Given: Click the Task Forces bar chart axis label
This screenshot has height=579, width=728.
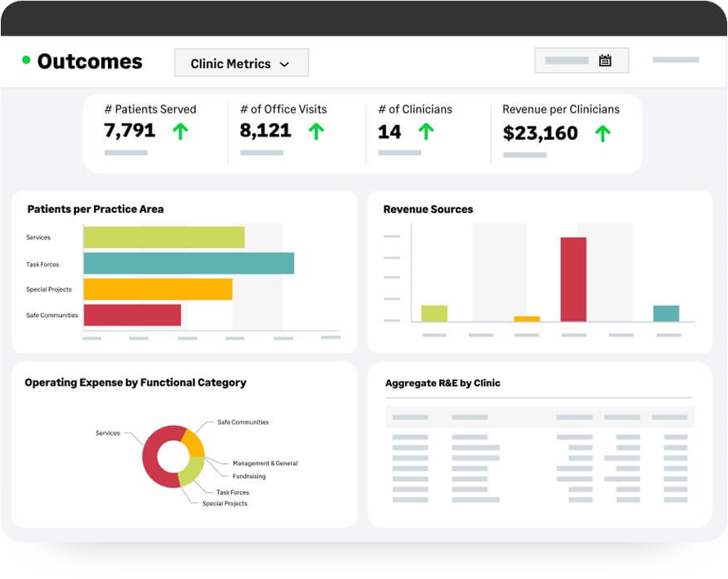Looking at the screenshot, I should coord(43,264).
